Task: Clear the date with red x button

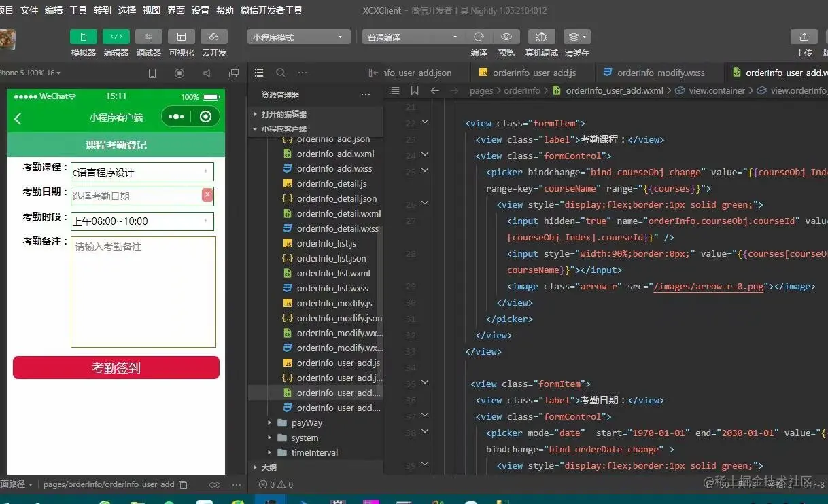Action: (207, 196)
